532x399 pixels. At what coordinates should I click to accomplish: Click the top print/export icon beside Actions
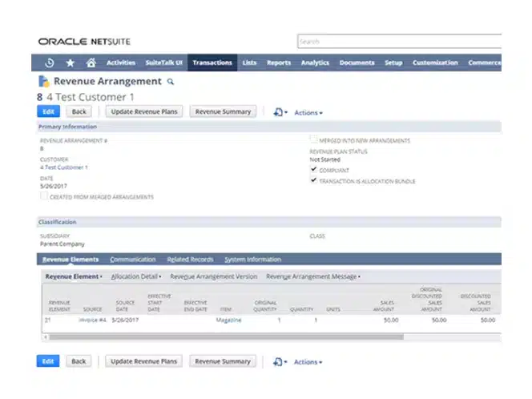tap(278, 112)
